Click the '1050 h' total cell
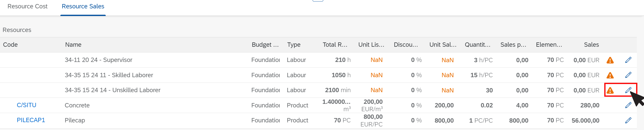Viewport: 644px width, 130px height. tap(341, 75)
